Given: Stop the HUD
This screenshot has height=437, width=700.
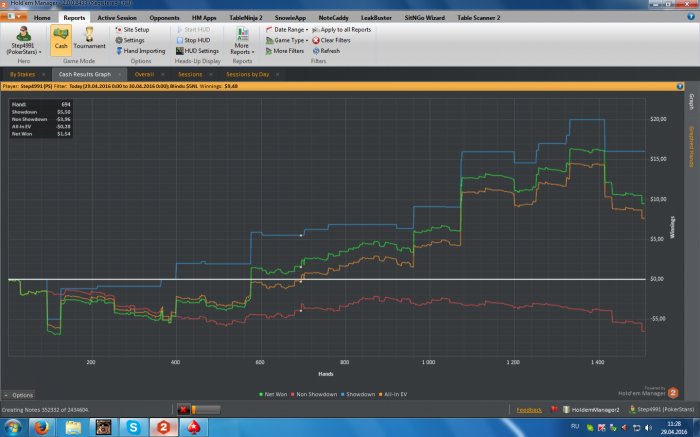Looking at the screenshot, I should coord(200,40).
